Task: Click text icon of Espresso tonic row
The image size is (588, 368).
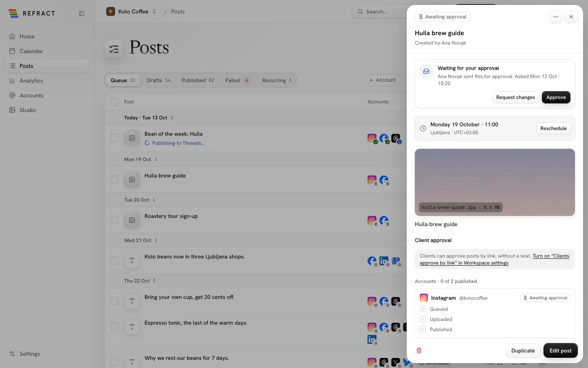Action: (132, 327)
